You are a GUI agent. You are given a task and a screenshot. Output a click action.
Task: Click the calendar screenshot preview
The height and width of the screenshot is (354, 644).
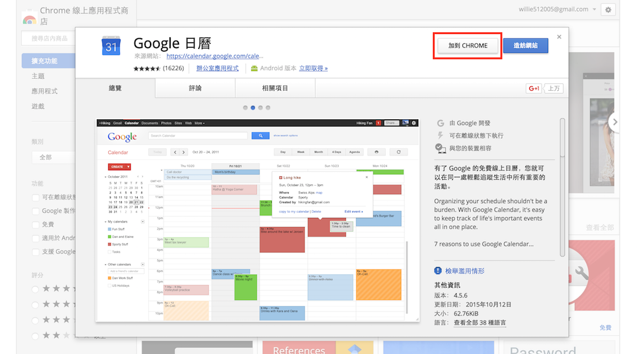point(258,221)
